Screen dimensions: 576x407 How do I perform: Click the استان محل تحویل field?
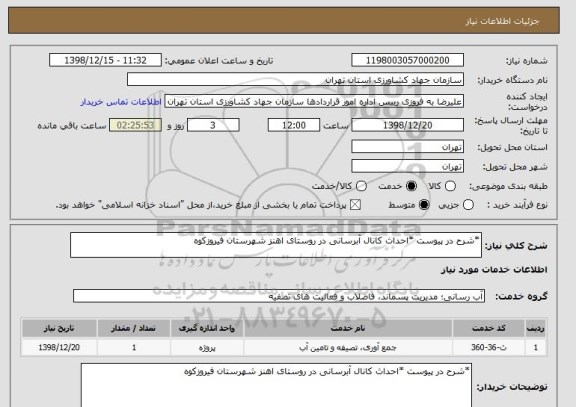[x=407, y=147]
